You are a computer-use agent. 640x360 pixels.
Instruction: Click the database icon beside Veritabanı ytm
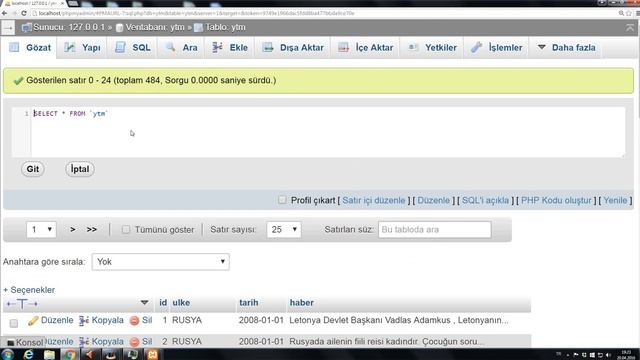tap(120, 28)
